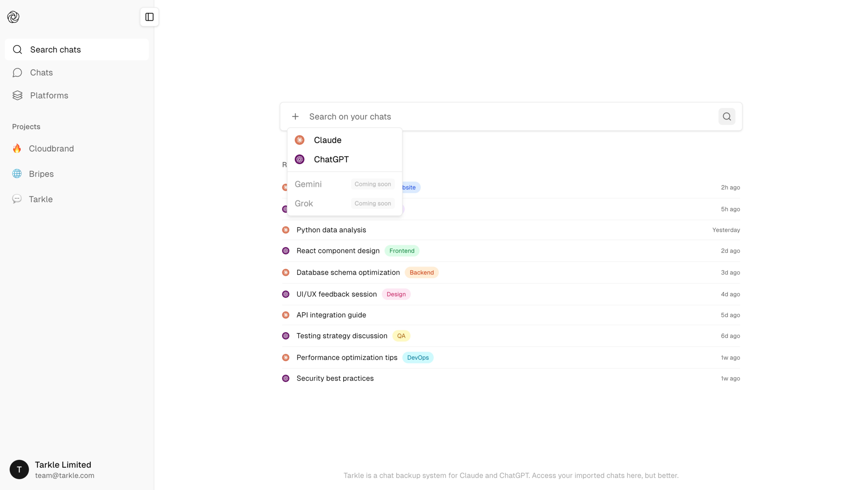Select ChatGPT from platform dropdown

[331, 159]
